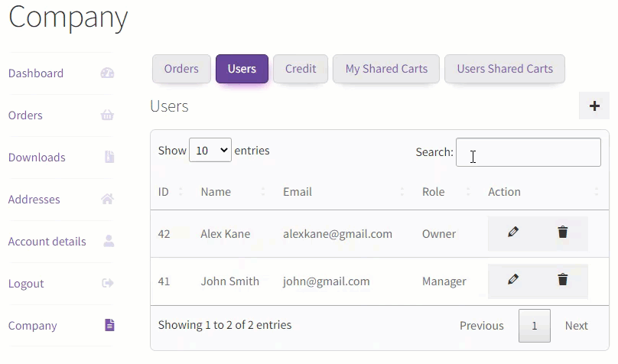Delete John Smith using trash icon
The image size is (618, 364).
(x=563, y=280)
